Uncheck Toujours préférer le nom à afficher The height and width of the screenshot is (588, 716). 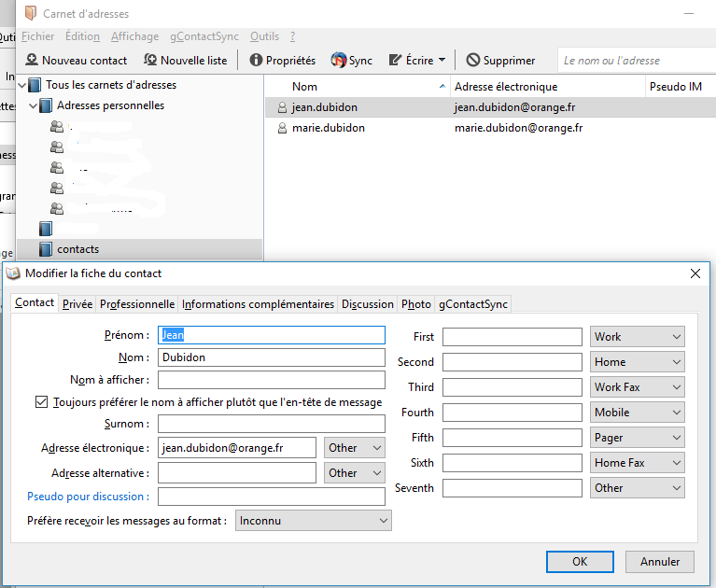41,402
